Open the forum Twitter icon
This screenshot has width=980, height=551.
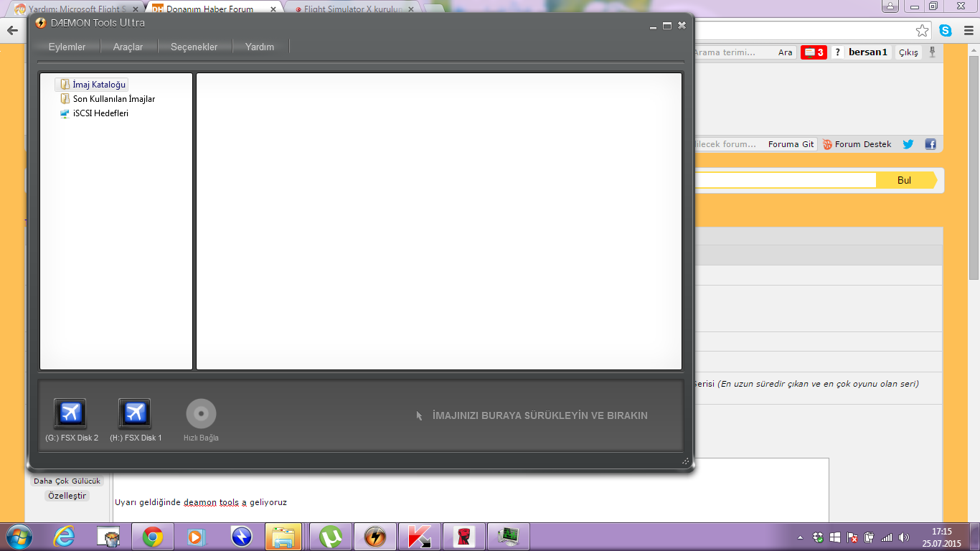908,144
